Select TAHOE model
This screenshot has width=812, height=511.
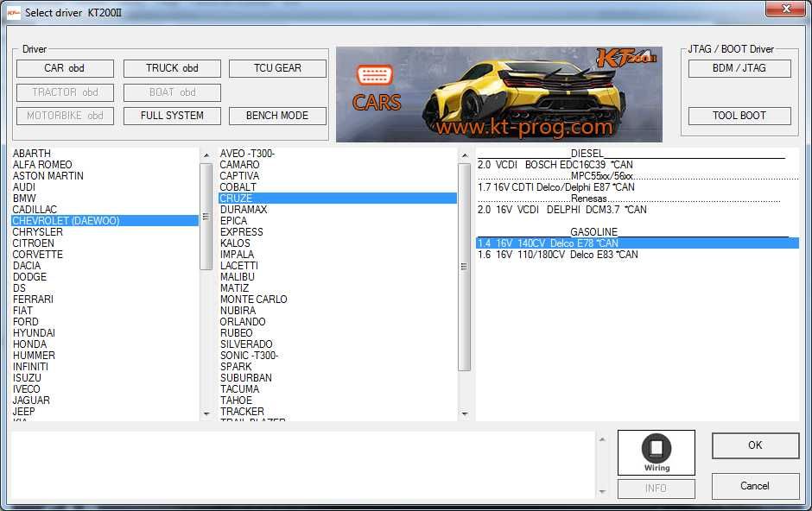[x=338, y=401]
